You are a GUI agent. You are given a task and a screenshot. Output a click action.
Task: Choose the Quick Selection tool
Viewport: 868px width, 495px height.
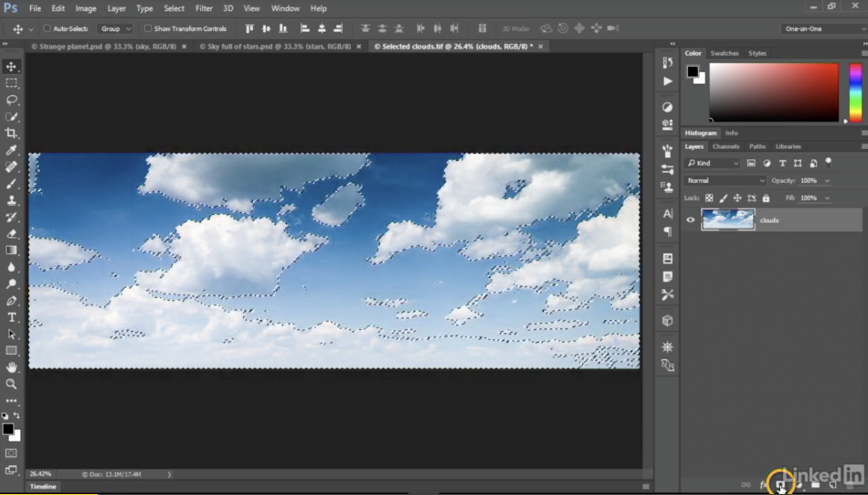[12, 116]
